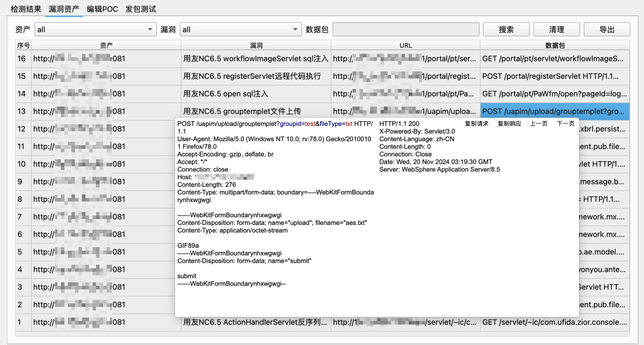
Task: Copy the request with 复制请求
Action: pos(476,124)
